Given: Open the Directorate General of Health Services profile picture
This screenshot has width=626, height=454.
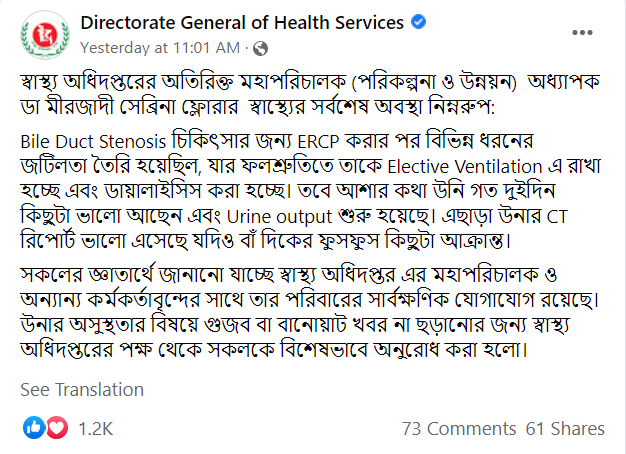Looking at the screenshot, I should click(x=45, y=35).
